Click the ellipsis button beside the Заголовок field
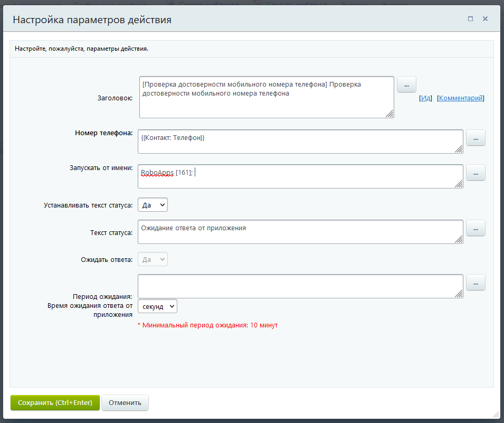The width and height of the screenshot is (504, 423). point(406,84)
